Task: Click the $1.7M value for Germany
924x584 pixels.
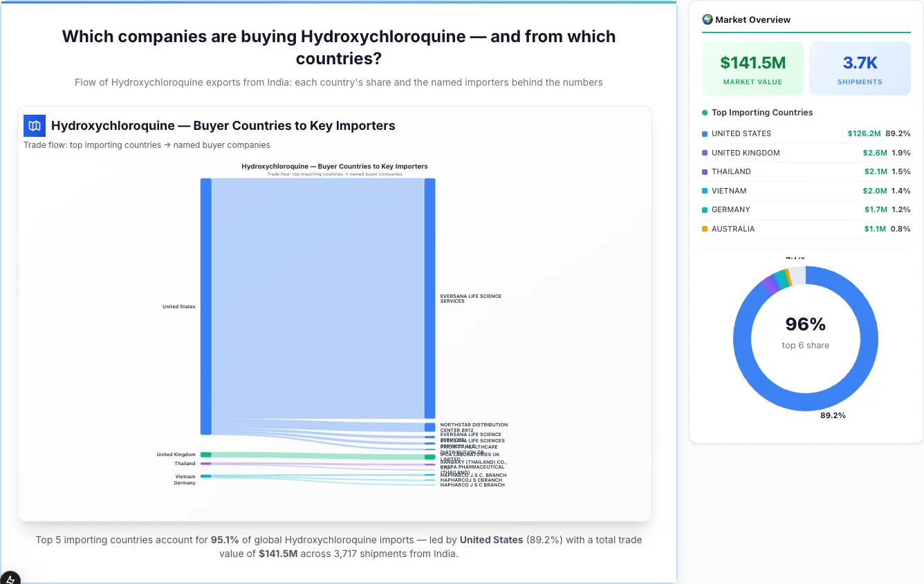Action: tap(876, 209)
